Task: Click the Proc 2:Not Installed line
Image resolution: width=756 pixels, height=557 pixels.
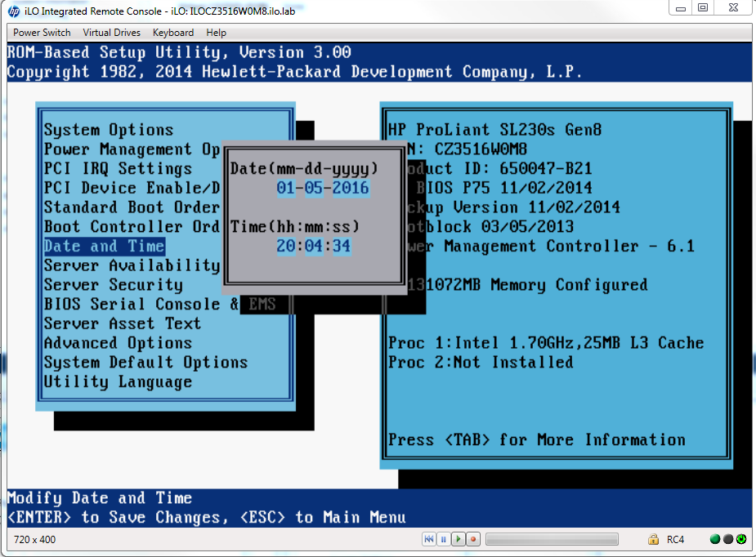Action: coord(481,363)
